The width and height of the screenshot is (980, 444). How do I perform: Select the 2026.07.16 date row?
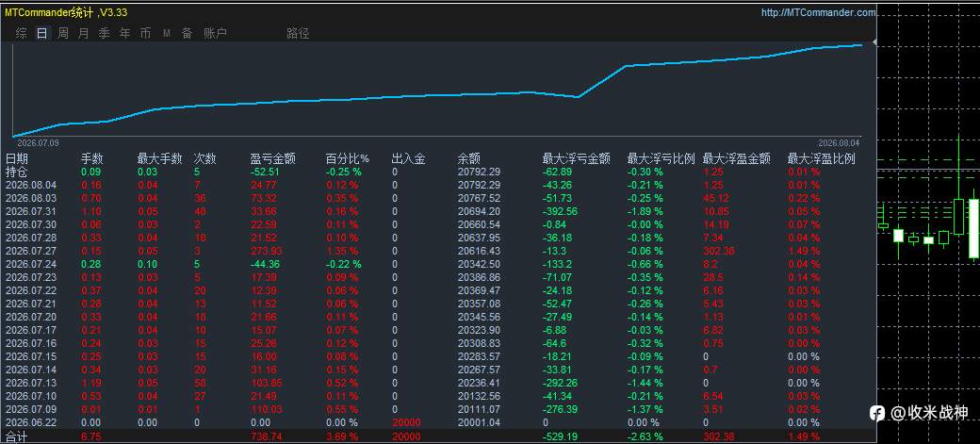point(30,343)
